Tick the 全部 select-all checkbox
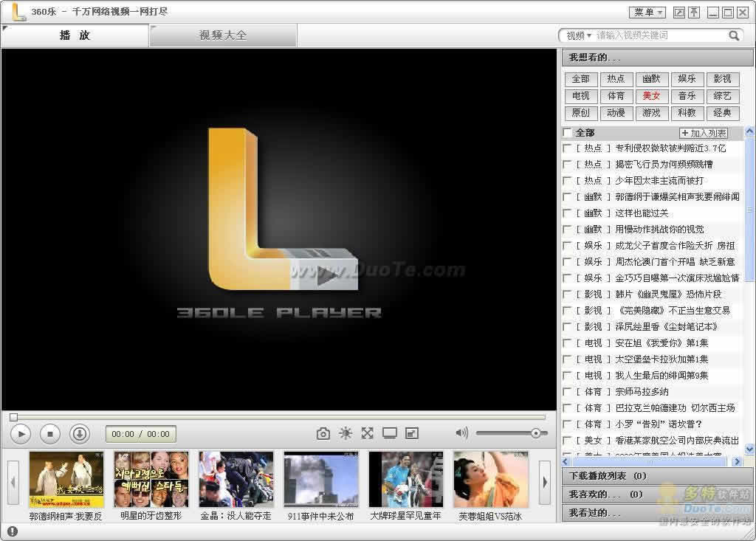Screen dimensions: 756x541 tap(568, 132)
